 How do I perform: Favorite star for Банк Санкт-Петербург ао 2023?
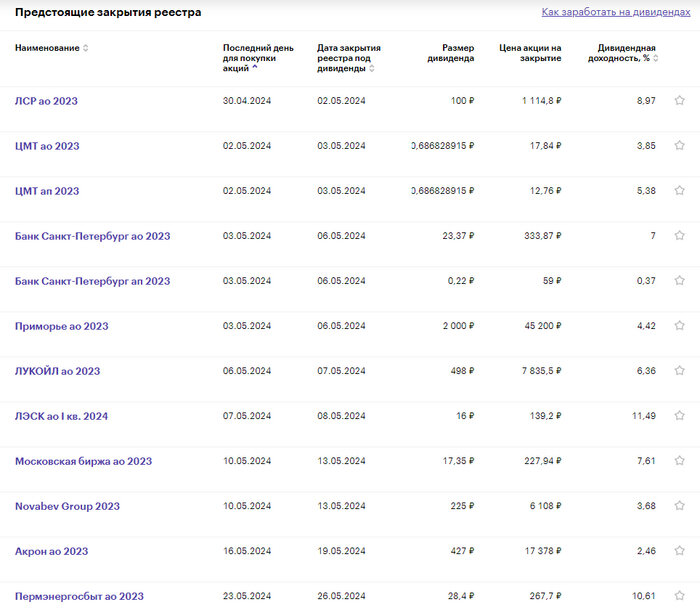tap(679, 235)
